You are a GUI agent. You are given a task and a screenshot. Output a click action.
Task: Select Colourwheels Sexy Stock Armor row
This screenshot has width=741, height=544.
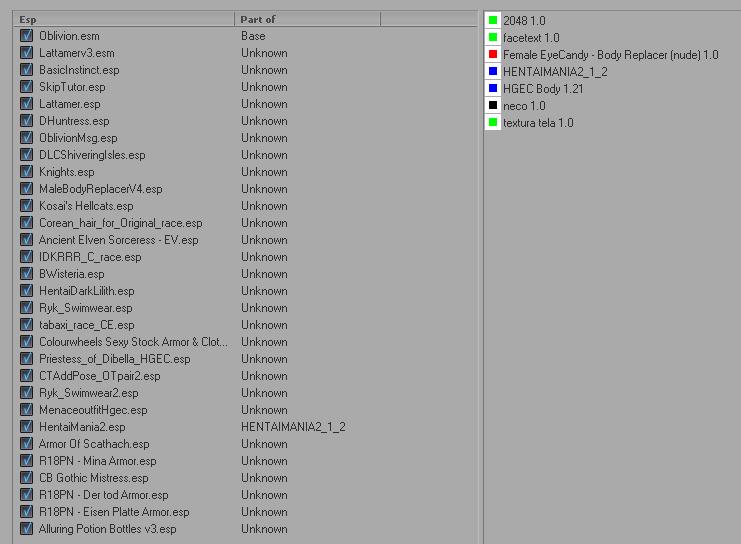133,342
